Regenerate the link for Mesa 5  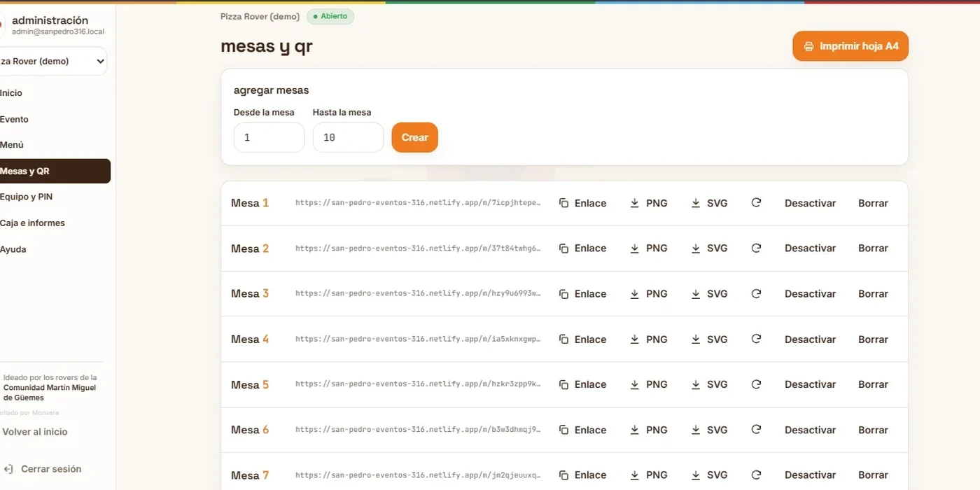click(756, 384)
